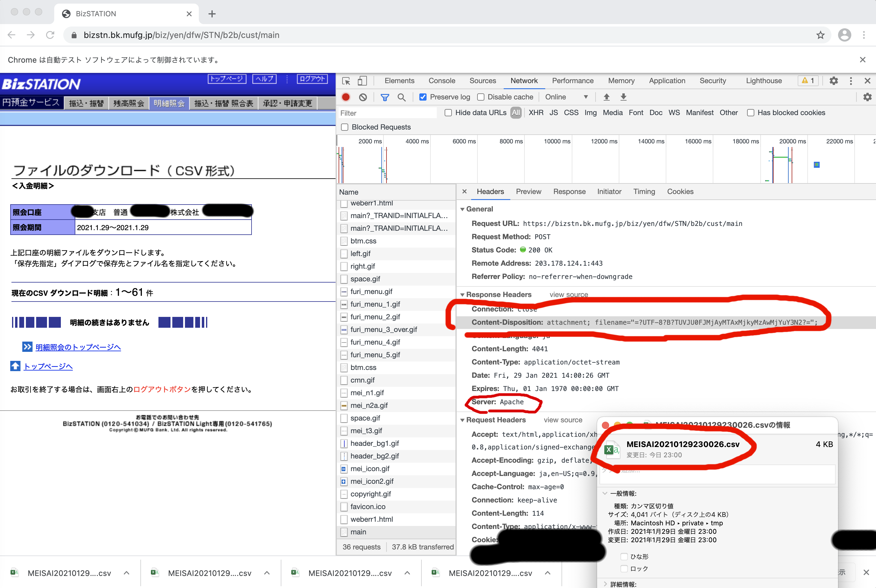The image size is (876, 588).
Task: Check ロック checkbox in file info window
Action: [624, 568]
